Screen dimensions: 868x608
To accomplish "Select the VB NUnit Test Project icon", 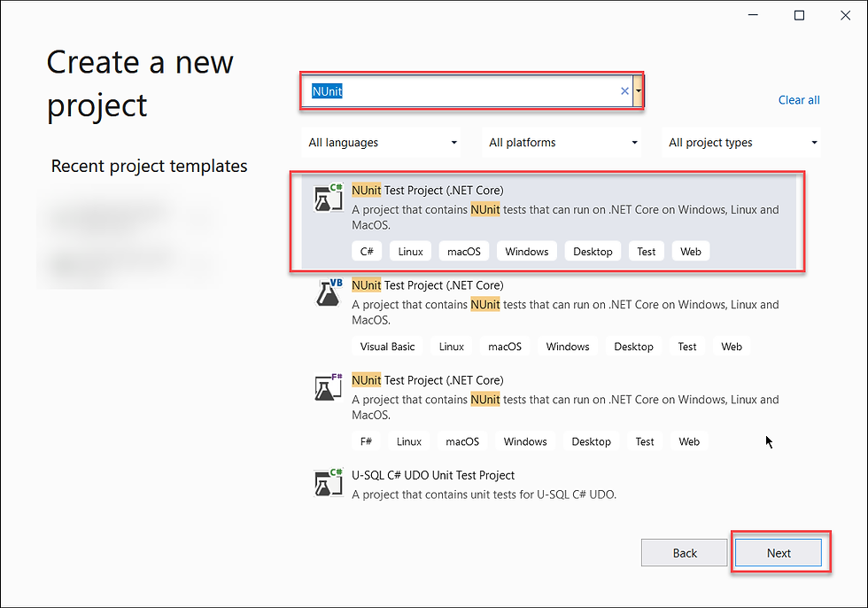I will point(329,293).
